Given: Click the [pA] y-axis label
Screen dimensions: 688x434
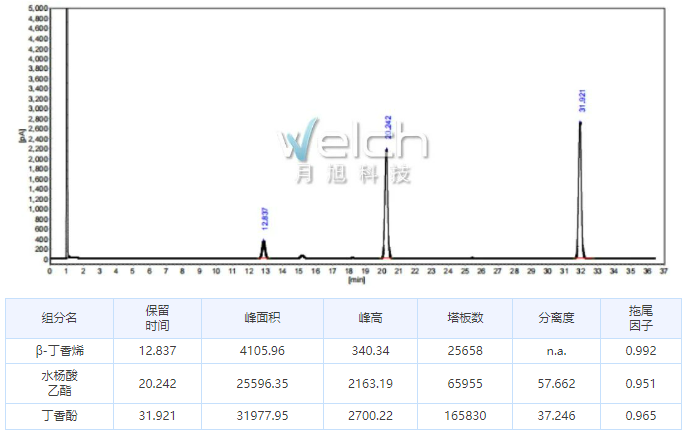Looking at the screenshot, I should click(x=21, y=133).
